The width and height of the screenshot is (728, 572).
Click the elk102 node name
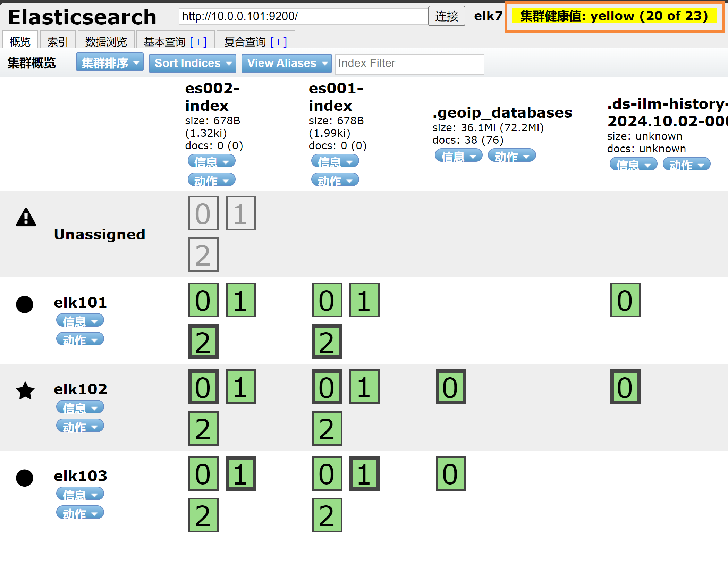81,389
